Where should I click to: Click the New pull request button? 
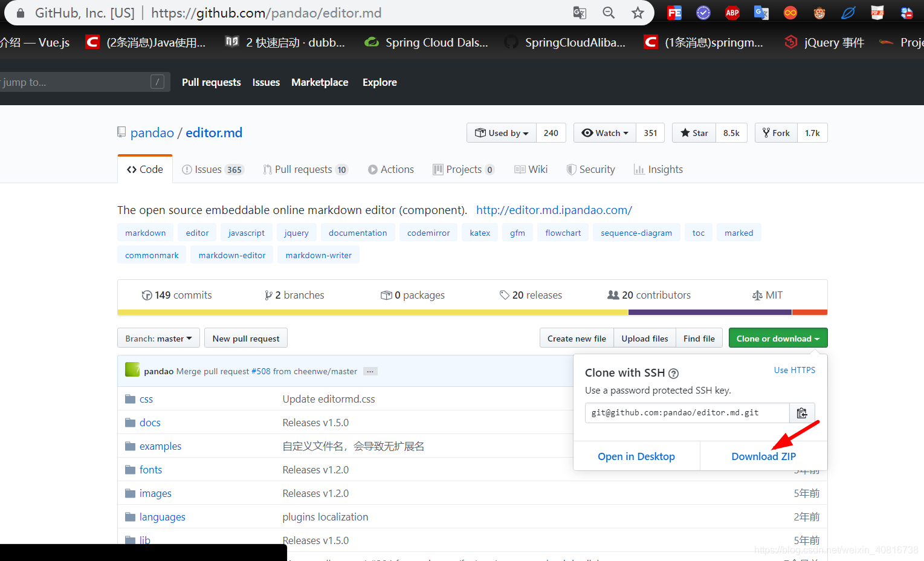[x=246, y=339]
